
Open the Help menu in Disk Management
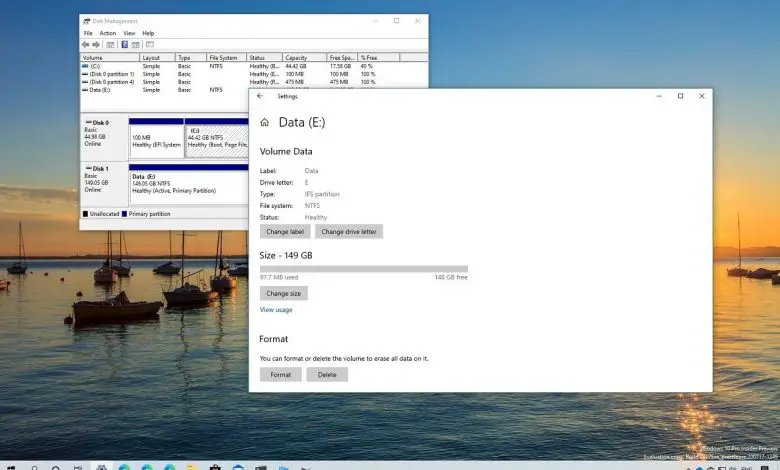point(148,33)
